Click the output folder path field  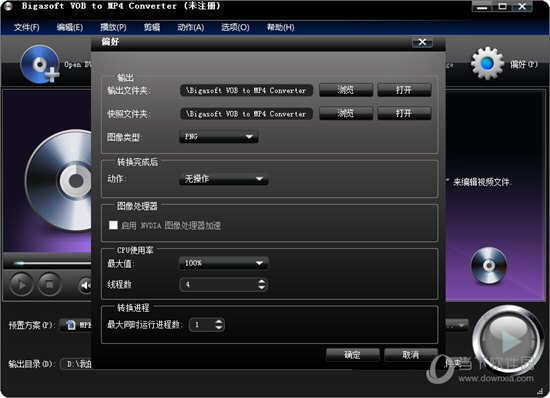pos(246,90)
